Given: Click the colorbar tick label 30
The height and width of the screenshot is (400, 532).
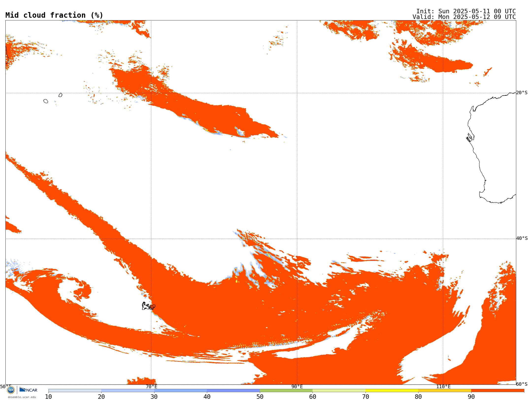Looking at the screenshot, I should click(x=154, y=397).
